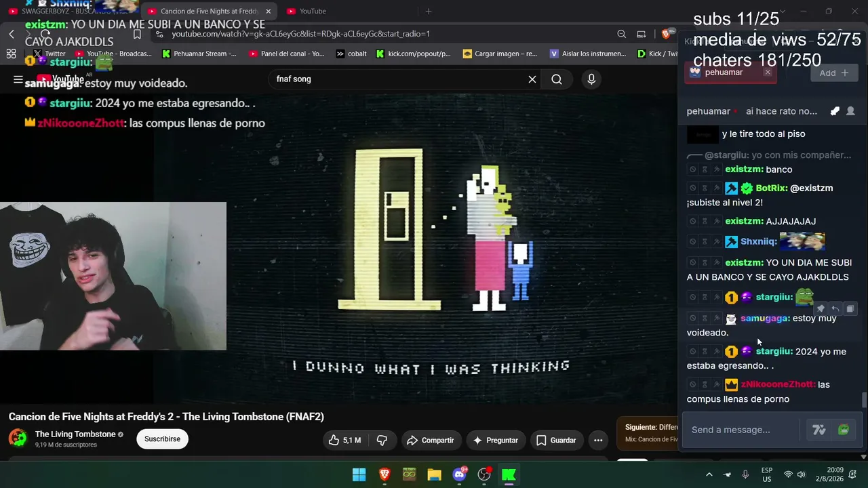Click the 7TV icon in the chat input
This screenshot has width=868, height=488.
tap(819, 430)
